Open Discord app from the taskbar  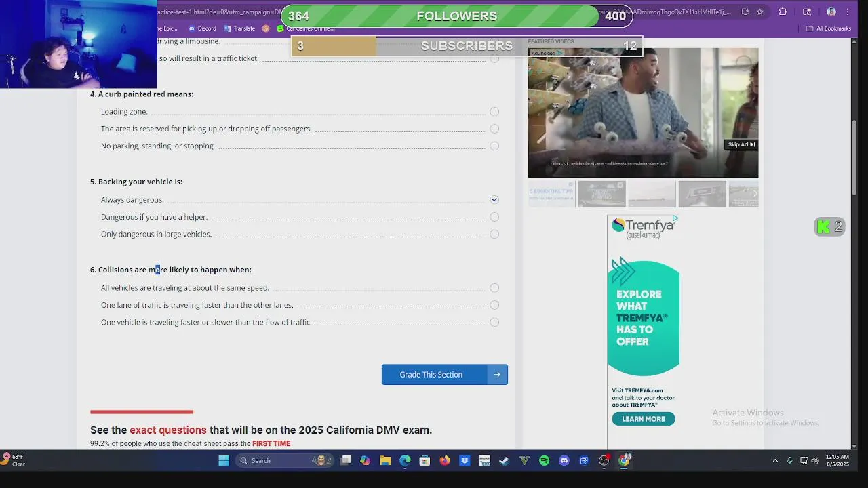coord(564,461)
